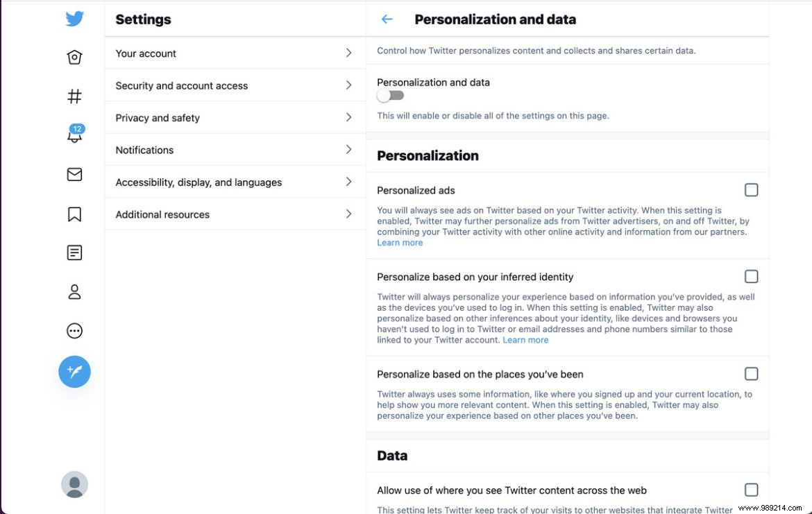Screen dimensions: 812x514
Task: Enable personalization based on inferred identity
Action: pos(751,276)
